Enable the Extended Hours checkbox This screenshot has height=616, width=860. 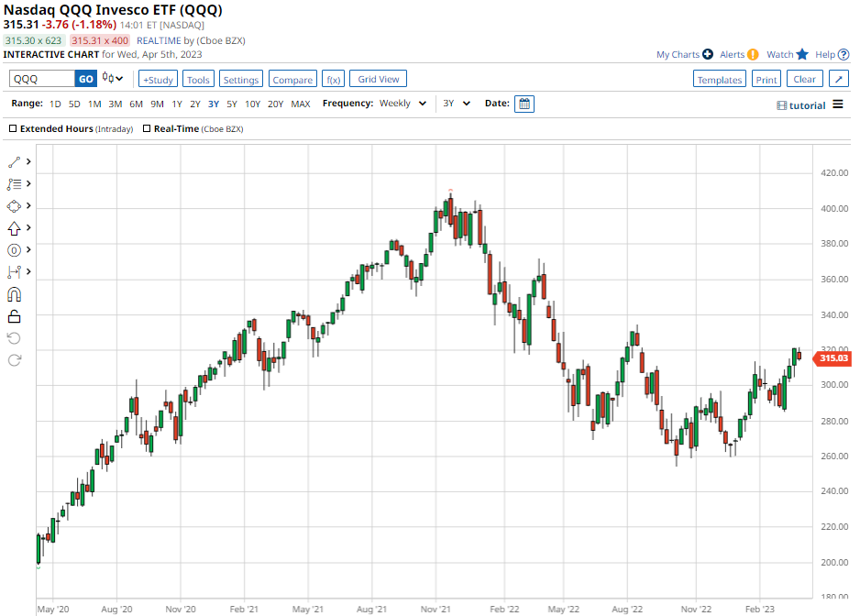pyautogui.click(x=13, y=128)
